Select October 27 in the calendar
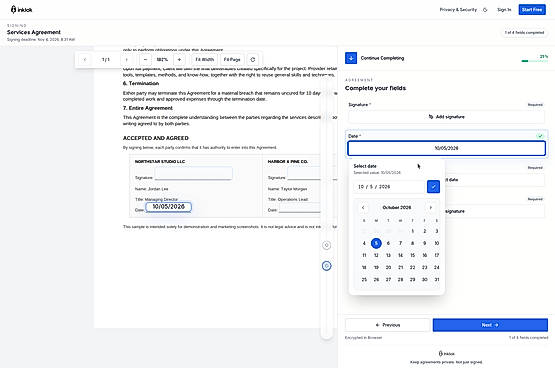 [x=388, y=280]
